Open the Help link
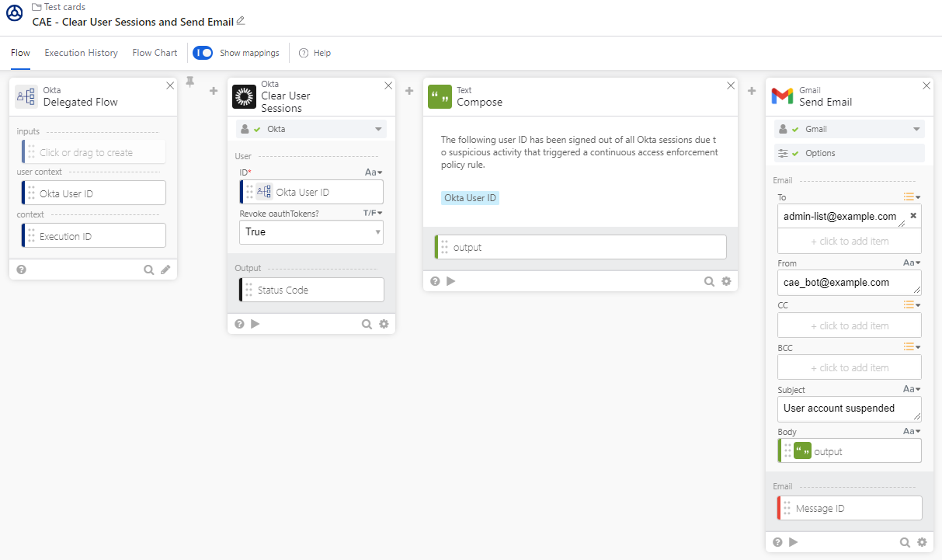This screenshot has width=942, height=560. click(315, 53)
